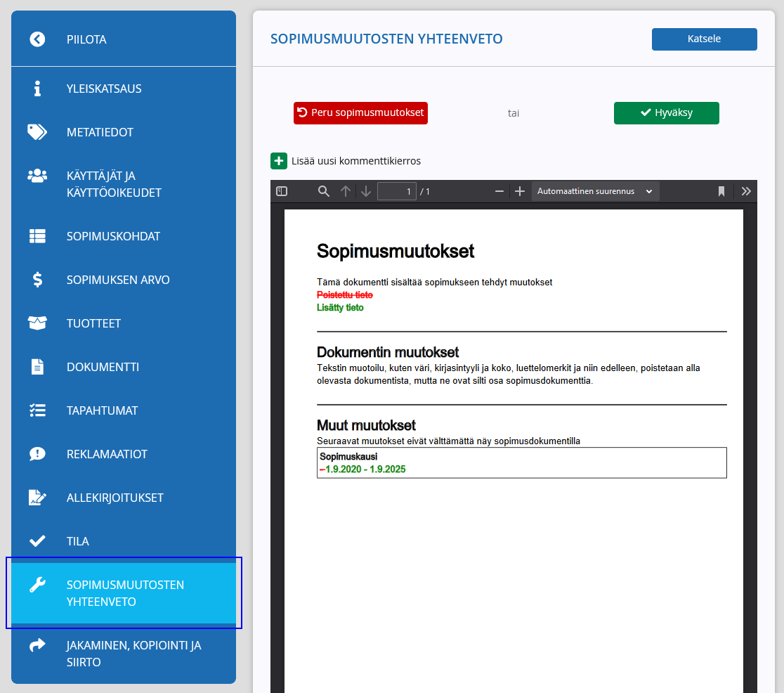This screenshot has width=784, height=693.
Task: Zoom out the PDF with minus
Action: [499, 191]
